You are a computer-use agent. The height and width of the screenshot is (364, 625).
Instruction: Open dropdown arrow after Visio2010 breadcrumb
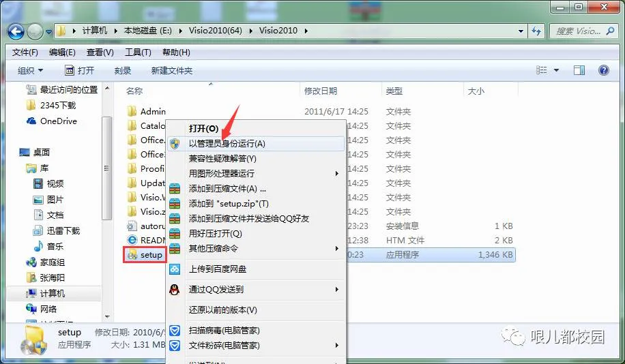[x=306, y=31]
